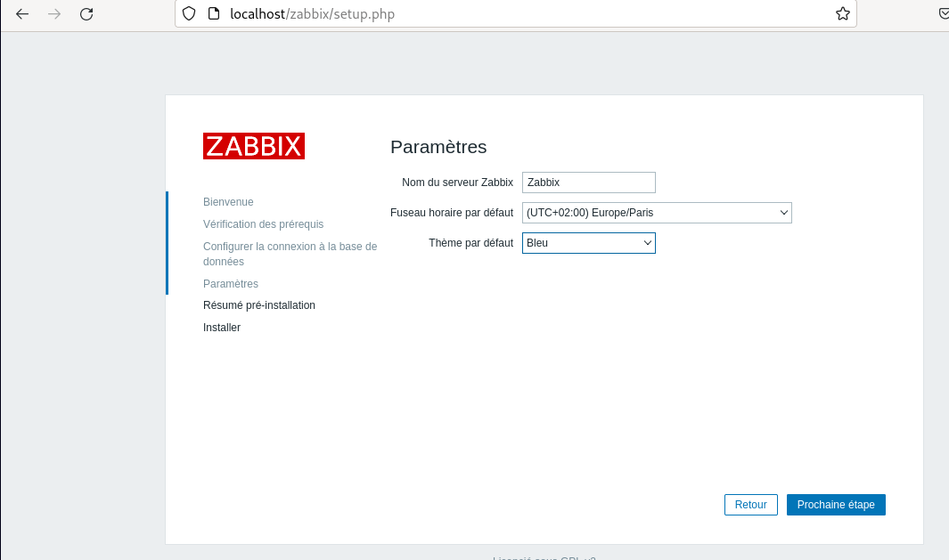The image size is (949, 560).
Task: Choose Résumé pré-installation in the sidebar
Action: pos(259,305)
